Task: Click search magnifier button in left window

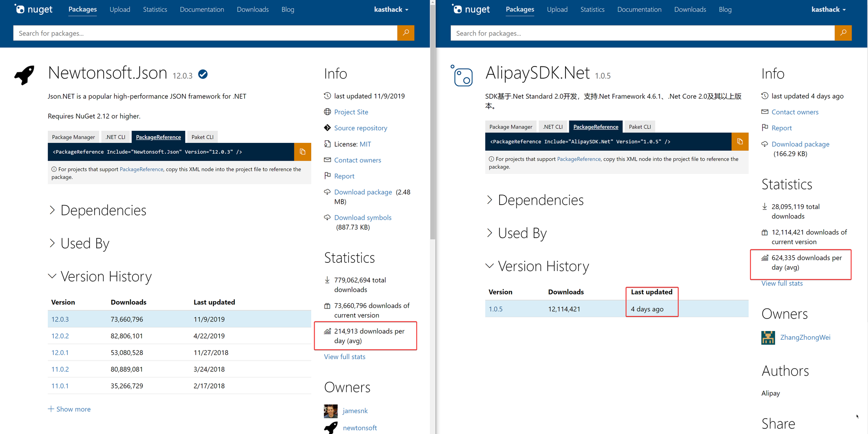Action: click(x=406, y=33)
